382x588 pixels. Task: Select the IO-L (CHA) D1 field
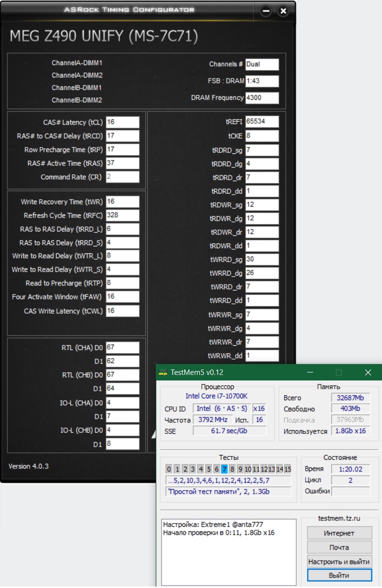click(123, 416)
